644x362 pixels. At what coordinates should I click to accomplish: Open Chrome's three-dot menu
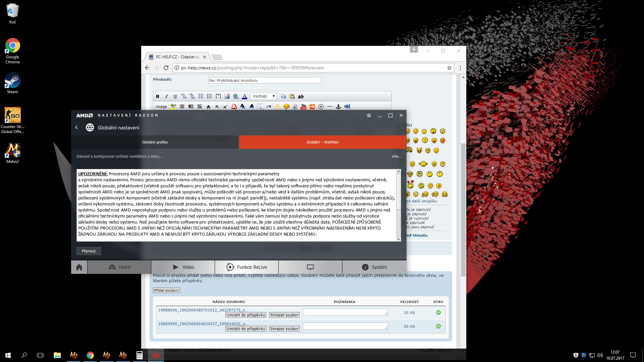(x=460, y=68)
